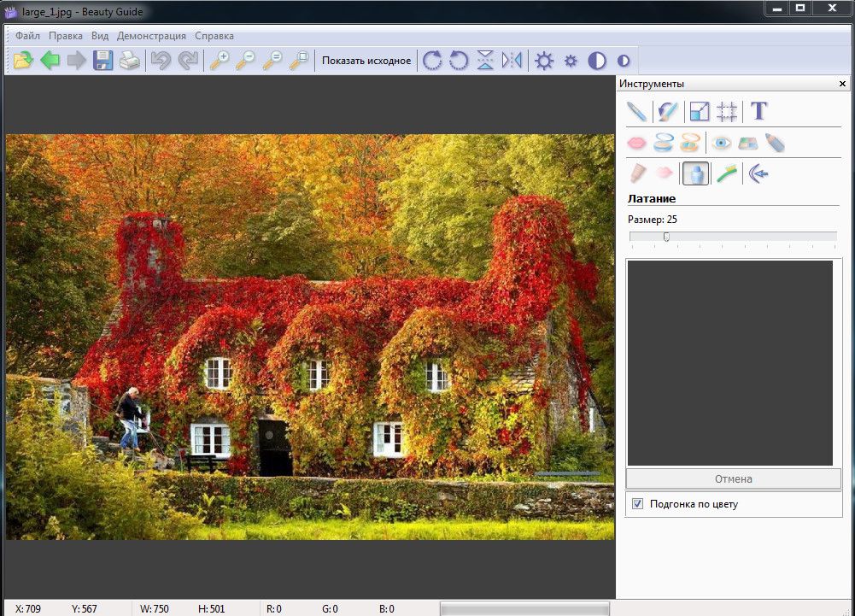855x616 pixels.
Task: Open the Файл menu
Action: [27, 36]
